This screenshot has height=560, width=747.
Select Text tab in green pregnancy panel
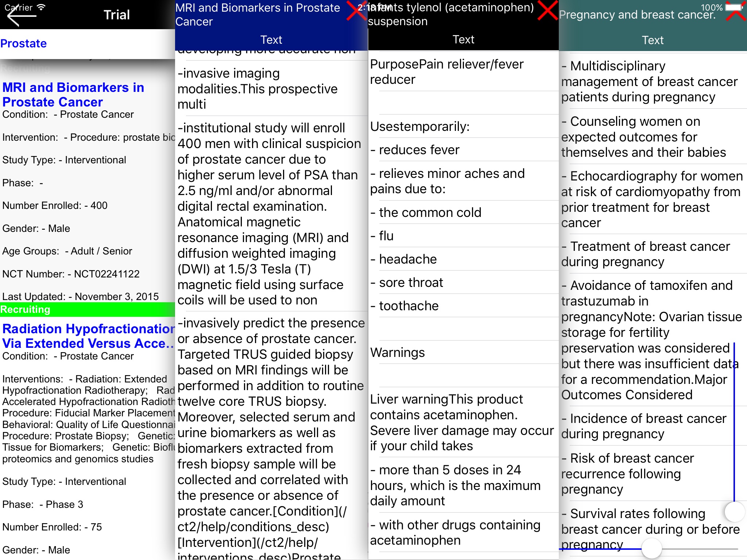tap(653, 40)
